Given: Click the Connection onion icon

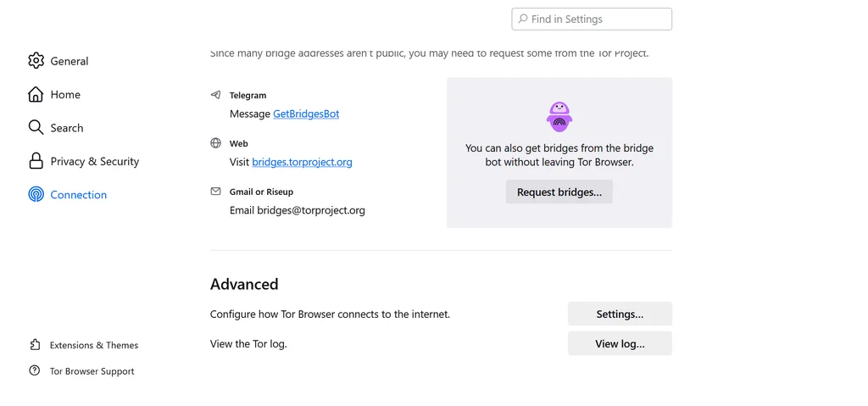Looking at the screenshot, I should click(x=36, y=194).
